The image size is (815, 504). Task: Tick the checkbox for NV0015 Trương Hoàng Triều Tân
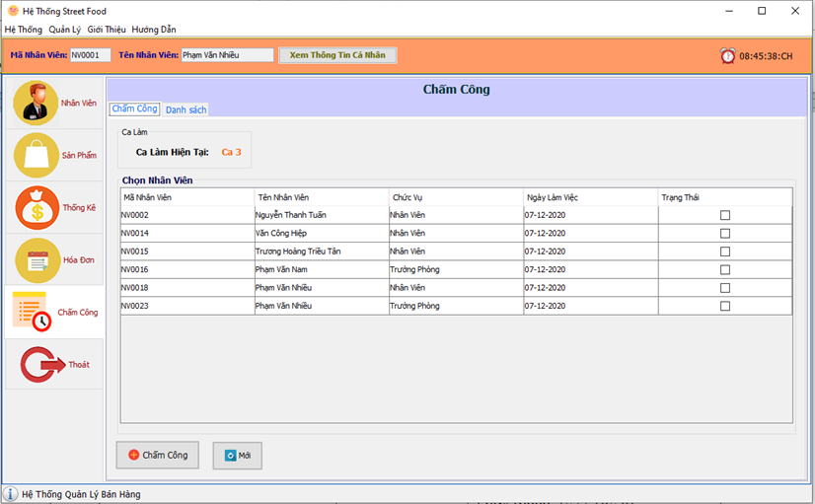pos(725,252)
